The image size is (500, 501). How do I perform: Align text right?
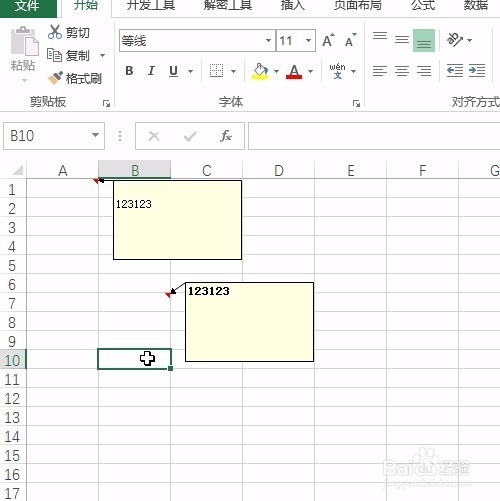pos(424,71)
